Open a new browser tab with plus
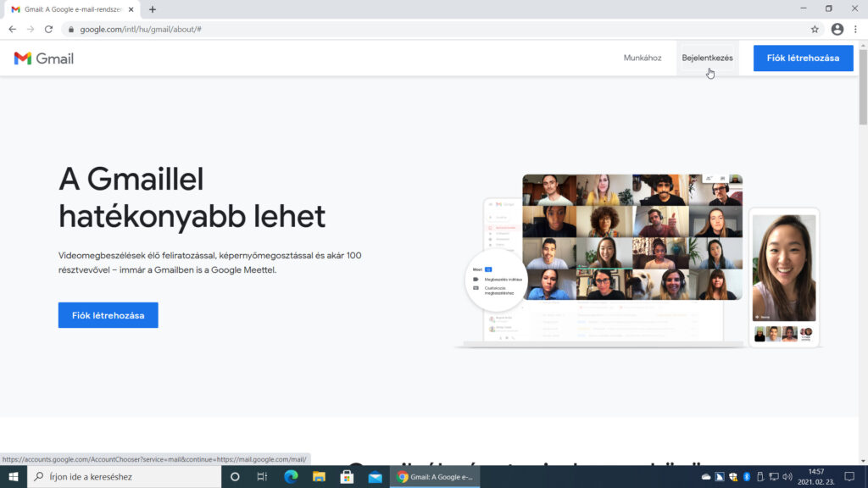Image resolution: width=868 pixels, height=488 pixels. click(x=153, y=9)
